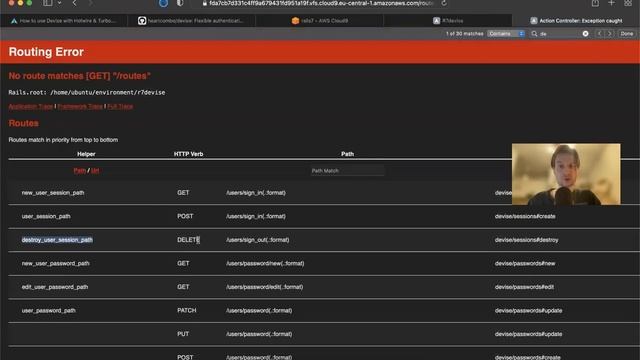The height and width of the screenshot is (360, 640).
Task: Click devise/passwords#new controller action
Action: tap(525, 263)
